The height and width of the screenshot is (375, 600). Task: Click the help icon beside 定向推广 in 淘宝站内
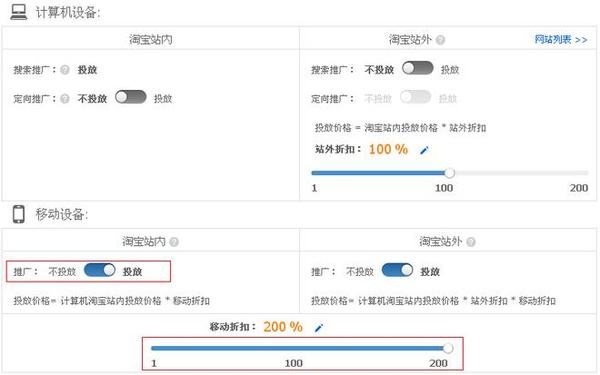click(65, 99)
